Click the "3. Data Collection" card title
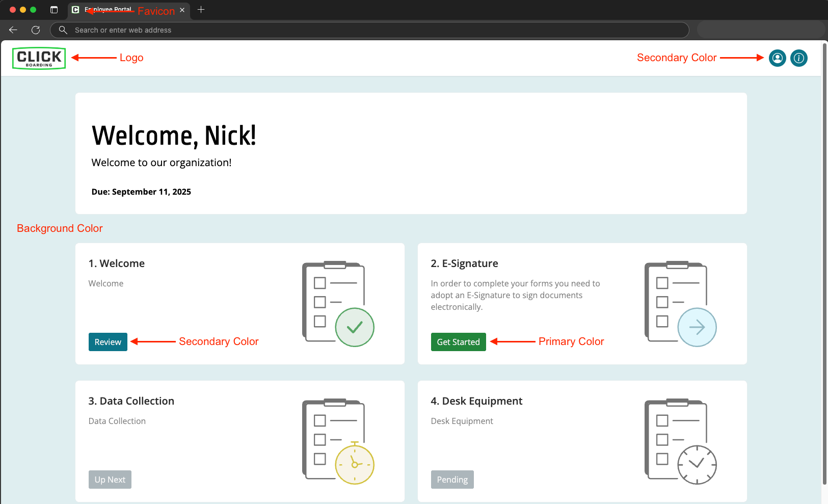This screenshot has width=828, height=504. 131,401
